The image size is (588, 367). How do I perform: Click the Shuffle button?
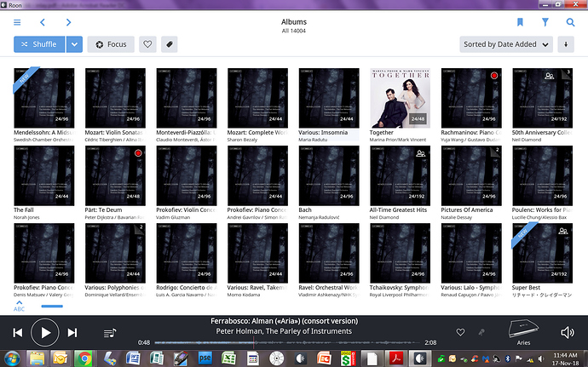click(x=39, y=44)
